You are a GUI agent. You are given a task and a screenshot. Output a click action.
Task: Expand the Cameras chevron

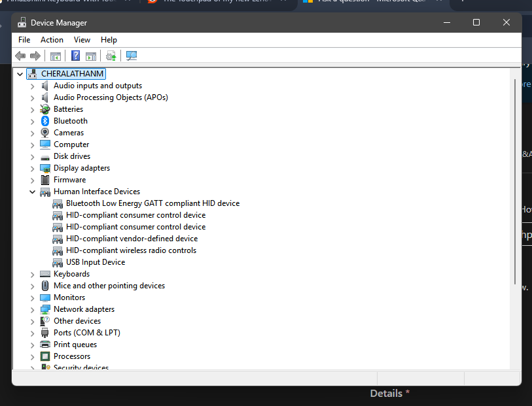click(x=32, y=133)
